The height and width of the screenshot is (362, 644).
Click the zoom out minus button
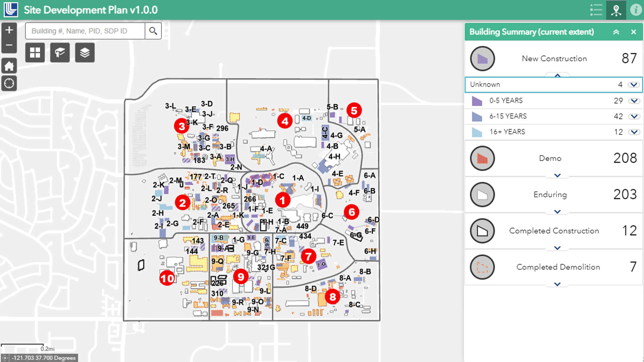click(x=9, y=45)
